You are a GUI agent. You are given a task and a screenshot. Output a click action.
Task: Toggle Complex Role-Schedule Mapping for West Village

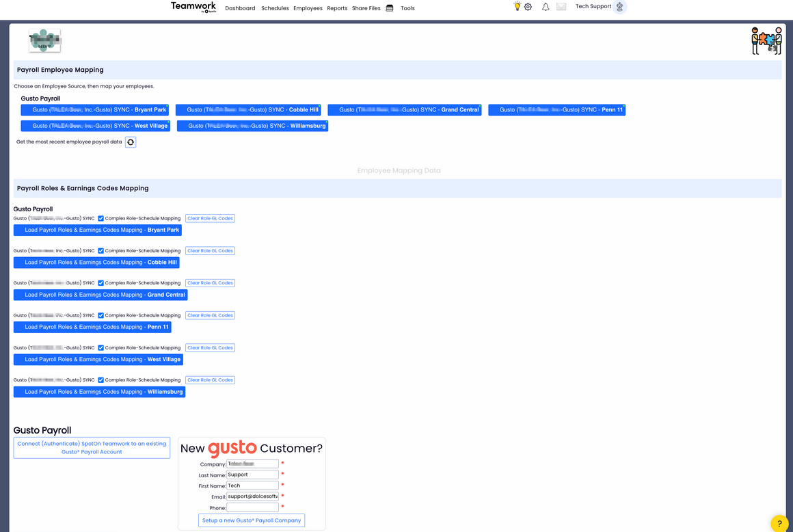click(100, 348)
